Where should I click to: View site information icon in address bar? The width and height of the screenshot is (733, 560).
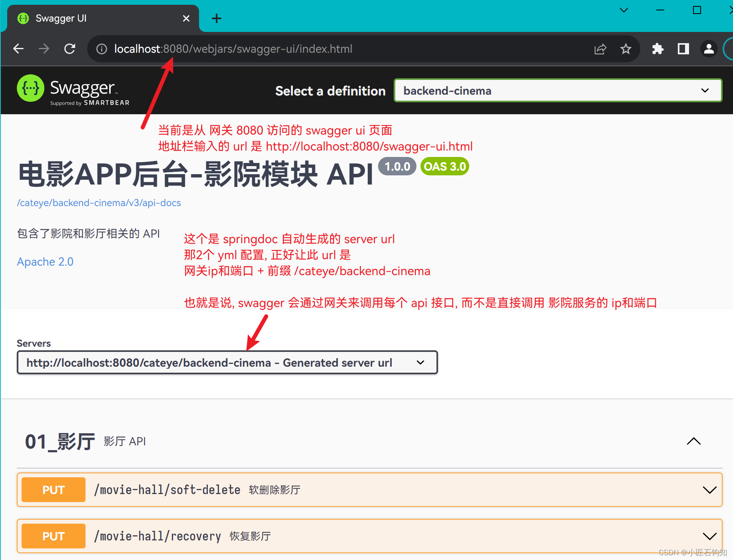(x=102, y=49)
